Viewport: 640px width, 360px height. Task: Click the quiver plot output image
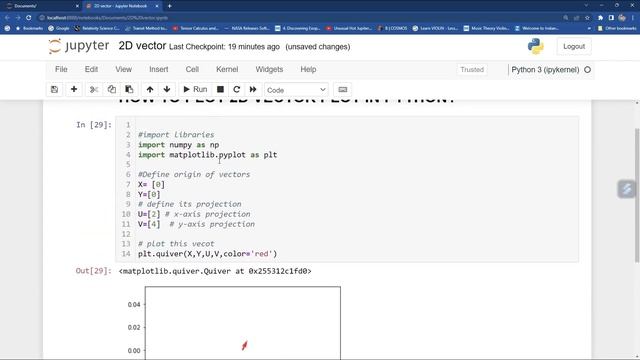pos(235,322)
